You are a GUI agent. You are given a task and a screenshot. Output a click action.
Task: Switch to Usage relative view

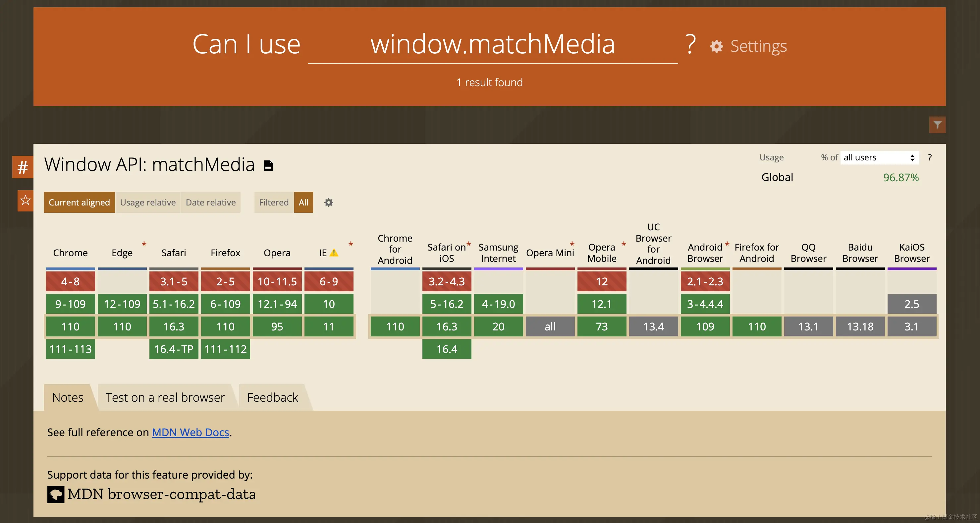click(148, 203)
